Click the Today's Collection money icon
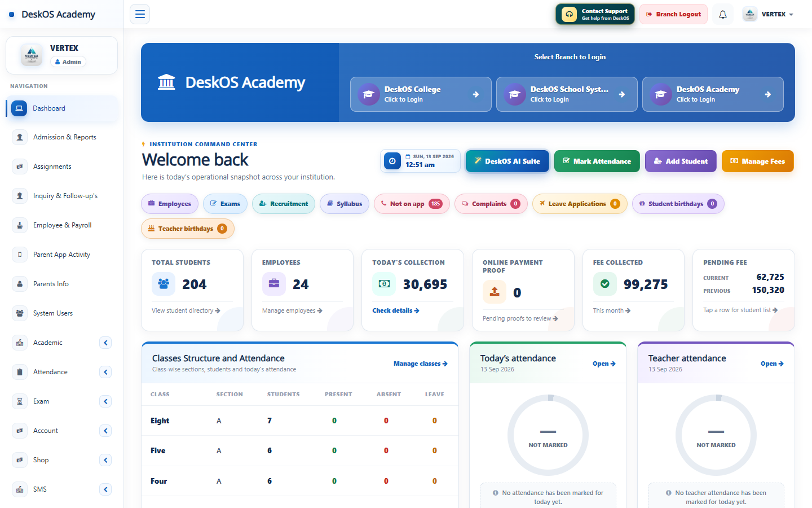The height and width of the screenshot is (508, 812). [384, 284]
